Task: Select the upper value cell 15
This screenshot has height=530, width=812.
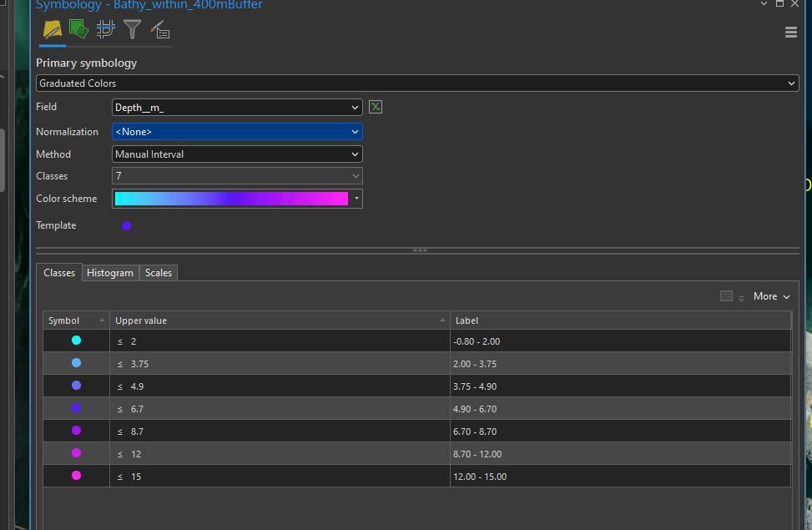Action: click(x=280, y=477)
